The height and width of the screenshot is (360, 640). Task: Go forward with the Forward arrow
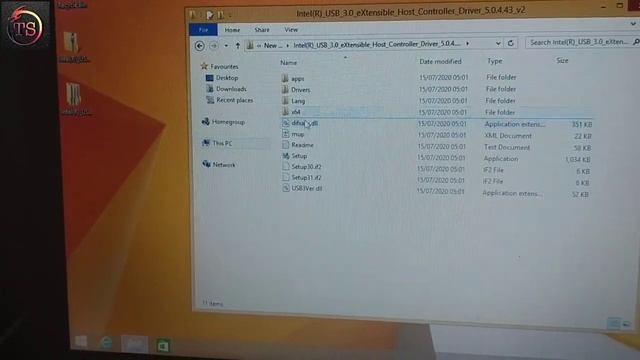[213, 46]
